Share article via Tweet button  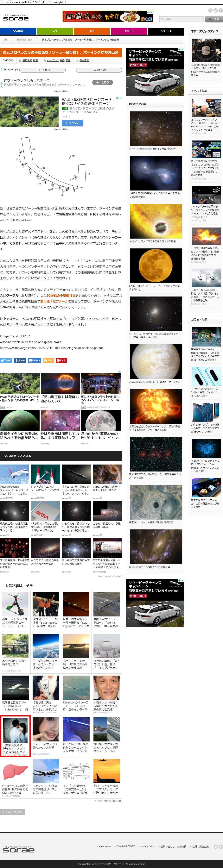(6, 360)
